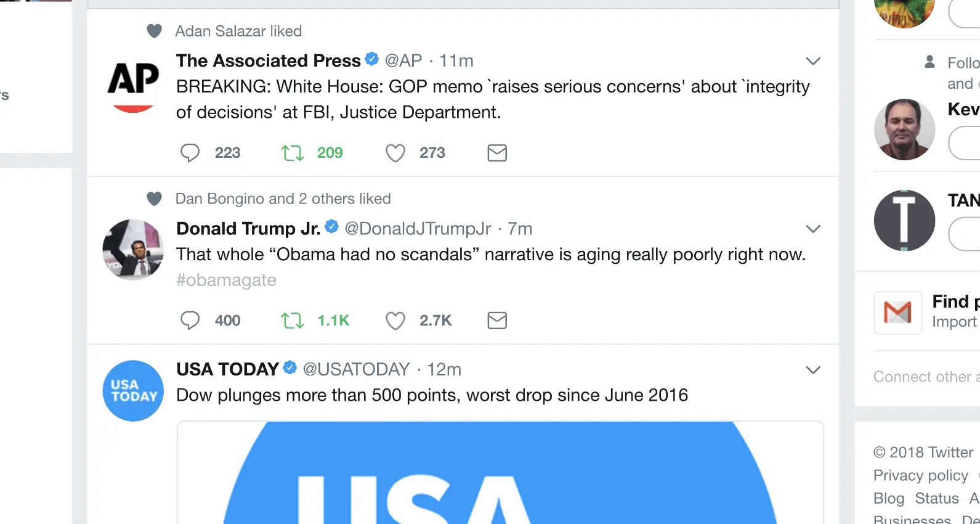Image resolution: width=980 pixels, height=524 pixels.
Task: Open the Privacy policy footer link
Action: tap(921, 475)
